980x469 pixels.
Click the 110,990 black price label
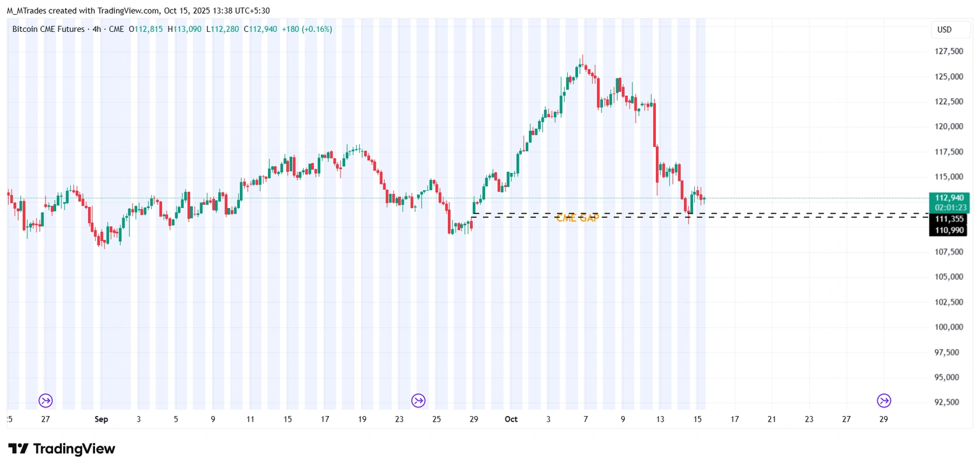click(x=949, y=230)
